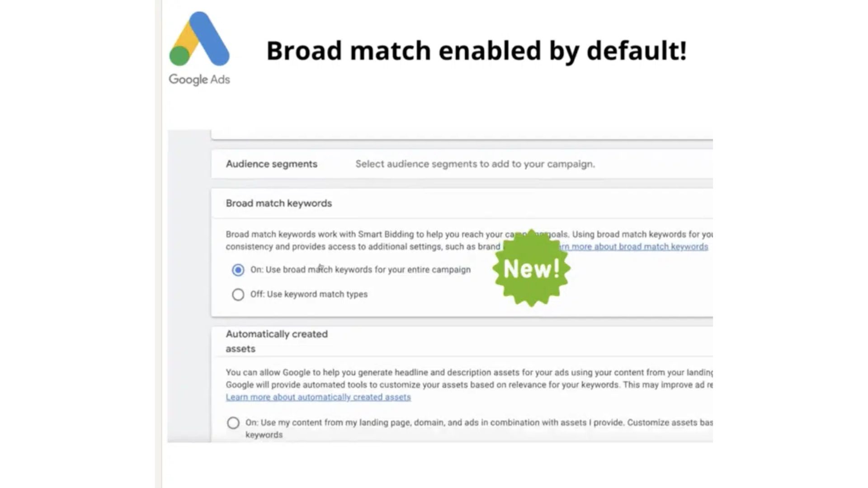Select the On broad match radio button
The height and width of the screenshot is (488, 868).
[238, 270]
